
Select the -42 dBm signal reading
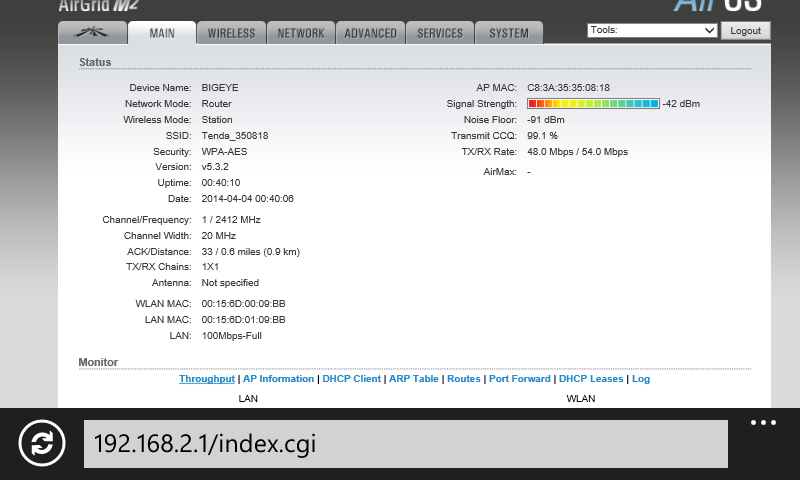pyautogui.click(x=681, y=104)
